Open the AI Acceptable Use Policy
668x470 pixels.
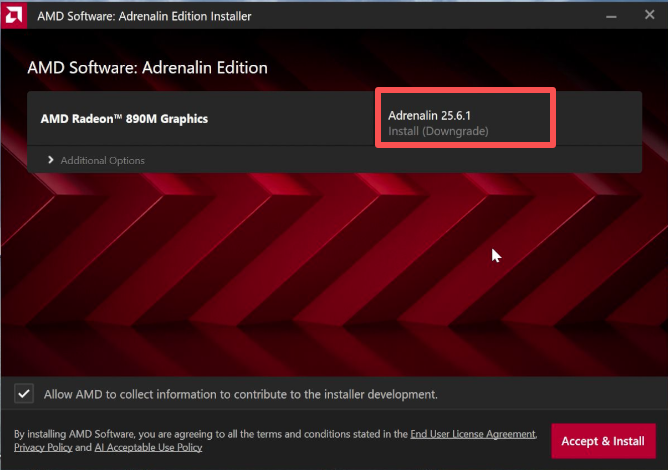click(148, 448)
